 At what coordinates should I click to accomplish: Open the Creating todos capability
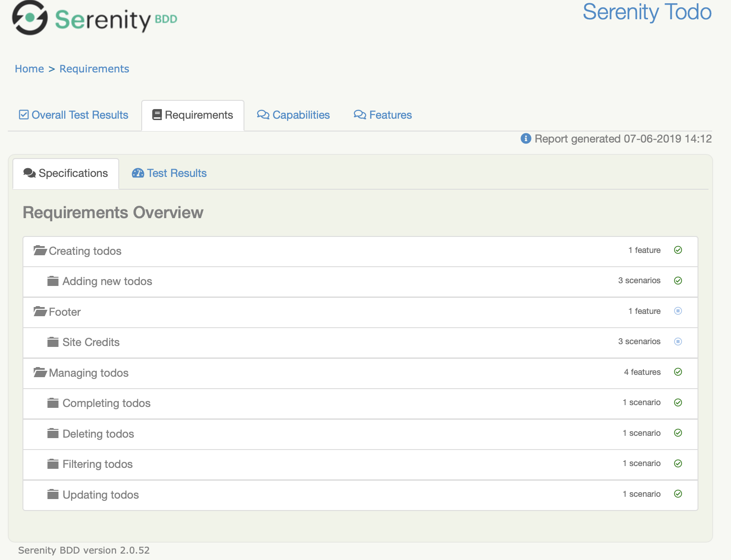(85, 251)
